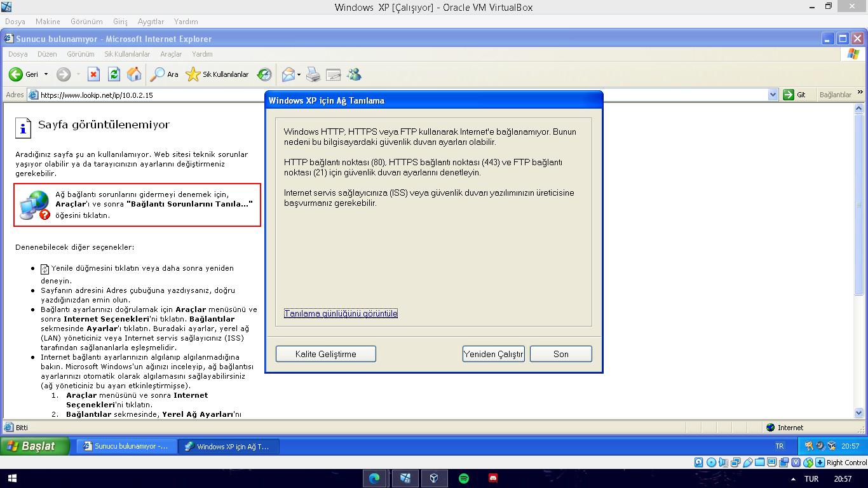The width and height of the screenshot is (868, 488).
Task: Click the Mail envelope icon in toolbar
Action: [288, 74]
